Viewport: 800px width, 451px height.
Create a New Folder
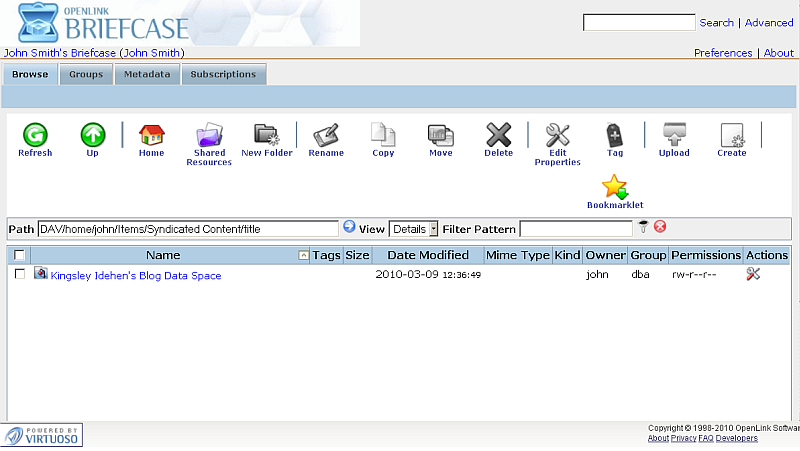click(x=266, y=135)
